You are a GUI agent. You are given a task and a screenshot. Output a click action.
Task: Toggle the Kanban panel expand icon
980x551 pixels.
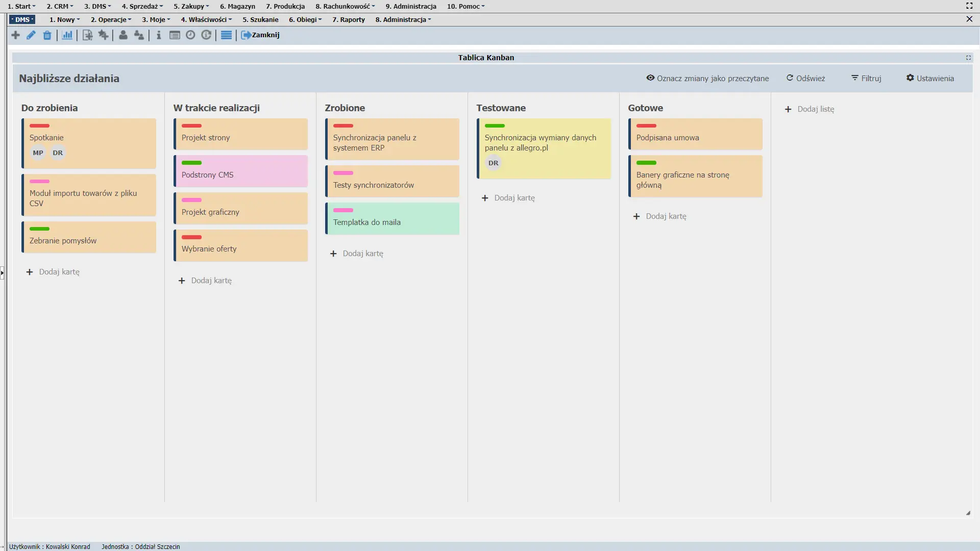pyautogui.click(x=968, y=58)
